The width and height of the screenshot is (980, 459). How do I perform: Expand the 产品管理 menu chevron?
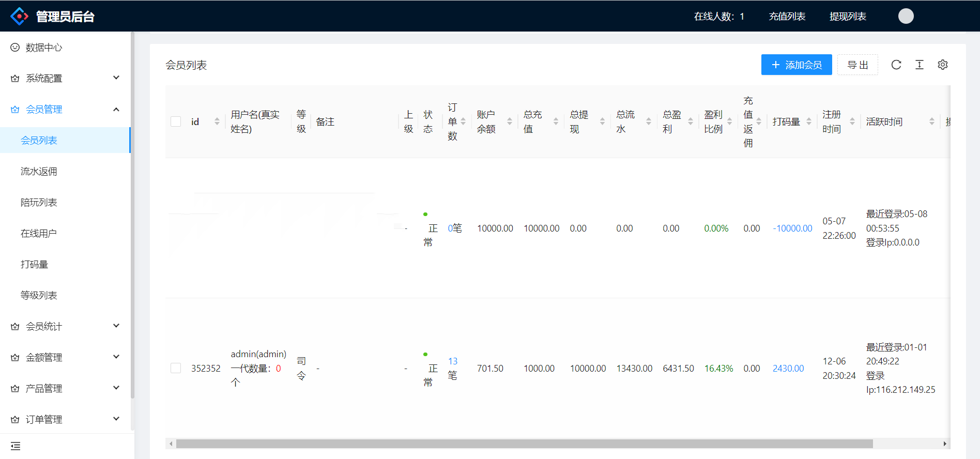coord(116,388)
